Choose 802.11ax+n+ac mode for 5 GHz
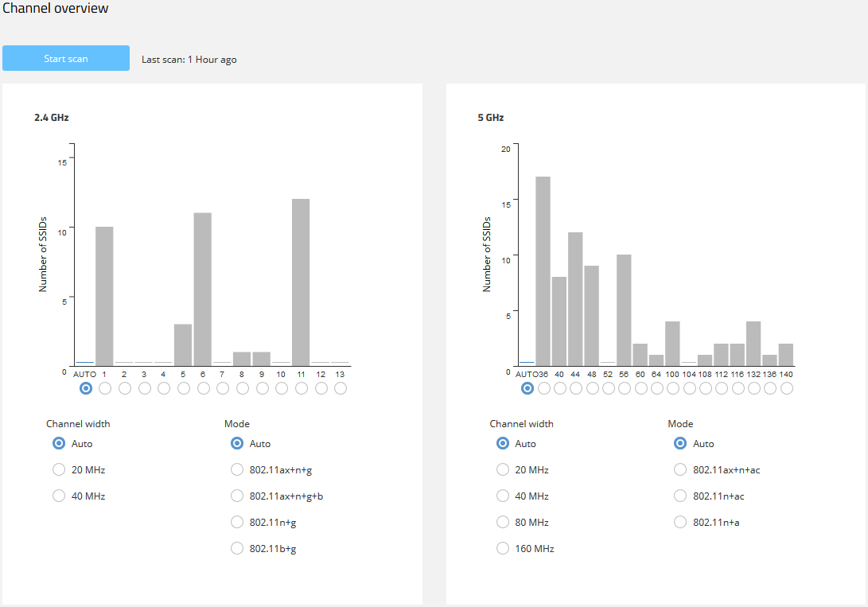 (680, 470)
